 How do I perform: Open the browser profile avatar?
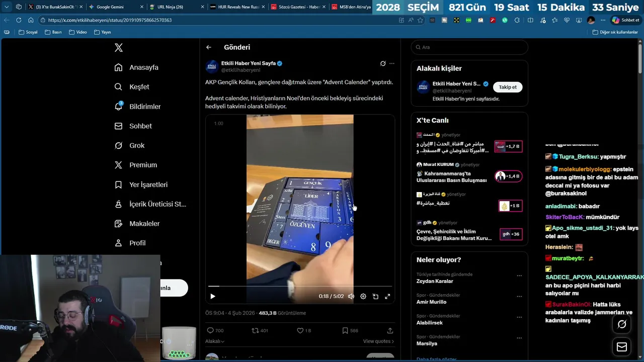pyautogui.click(x=591, y=20)
